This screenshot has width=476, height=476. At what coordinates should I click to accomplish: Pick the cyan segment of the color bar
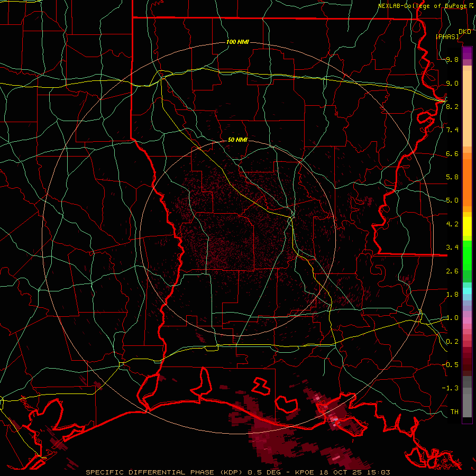467,290
